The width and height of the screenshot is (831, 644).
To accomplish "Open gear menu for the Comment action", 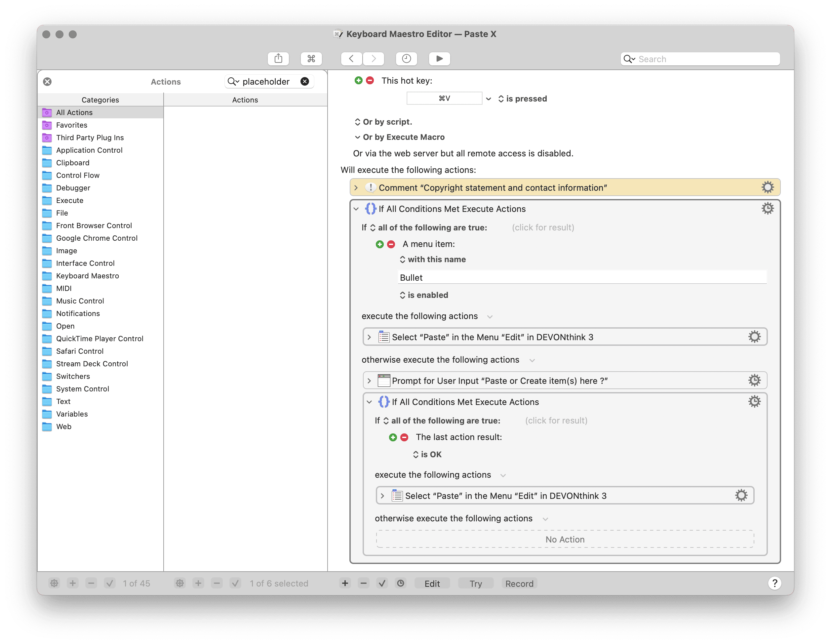I will [767, 187].
